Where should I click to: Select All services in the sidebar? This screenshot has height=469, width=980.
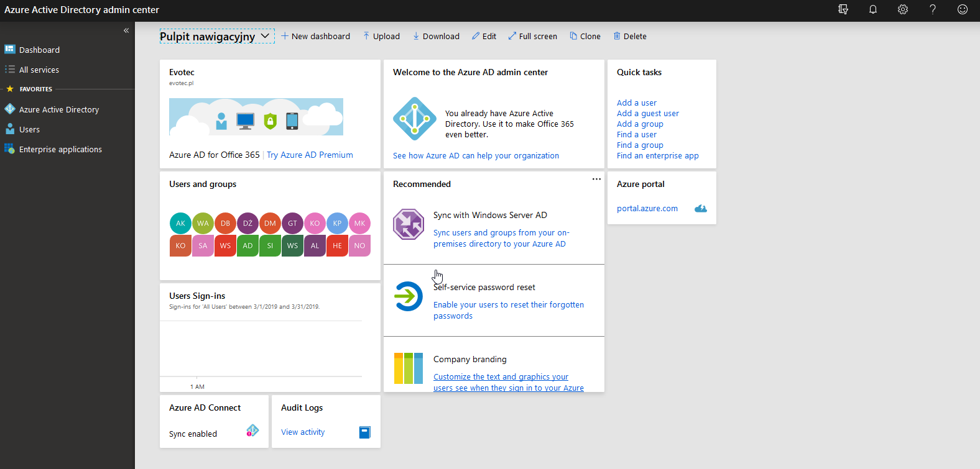pyautogui.click(x=39, y=70)
